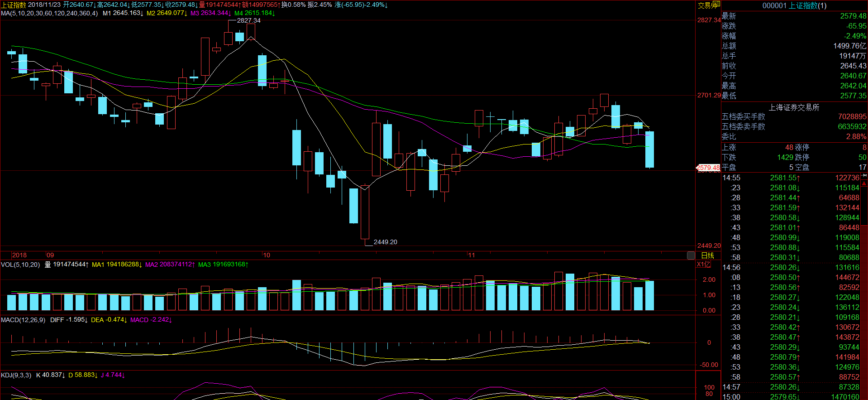Click the X1亿 volume unit label
Image resolution: width=868 pixels, height=400 pixels.
tap(704, 265)
